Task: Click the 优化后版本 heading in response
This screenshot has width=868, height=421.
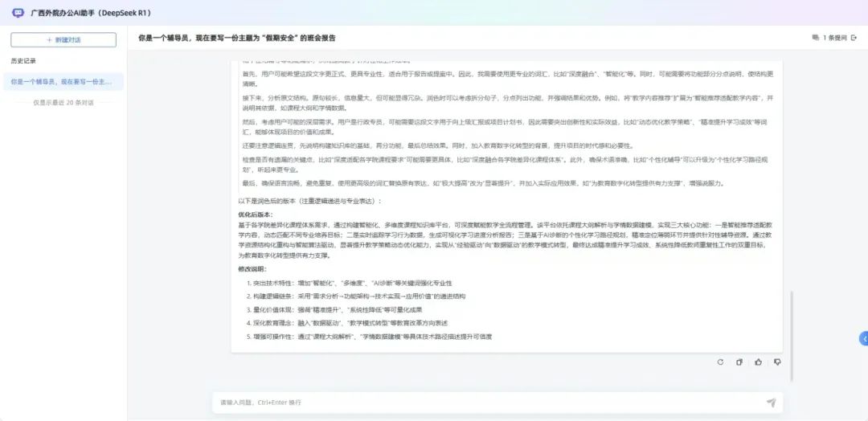Action: click(x=256, y=215)
